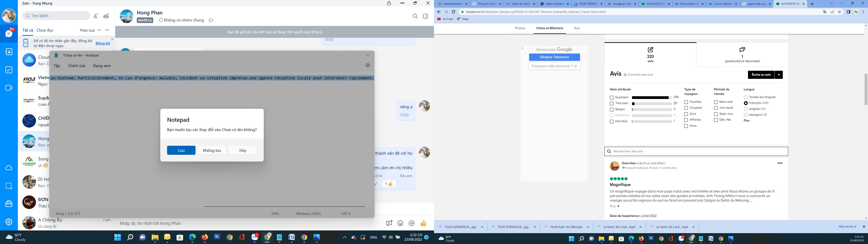
Task: Expand Plus under Diem-Han review text
Action: tap(615, 206)
